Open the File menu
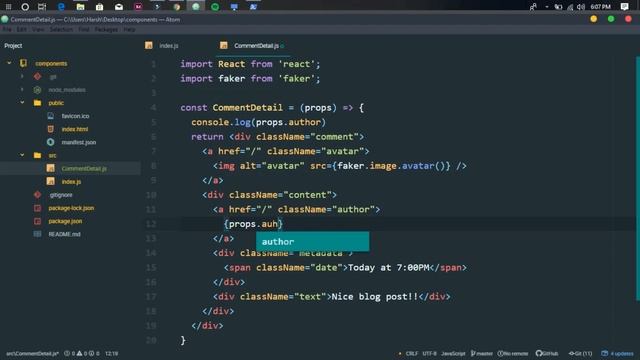 [7, 29]
